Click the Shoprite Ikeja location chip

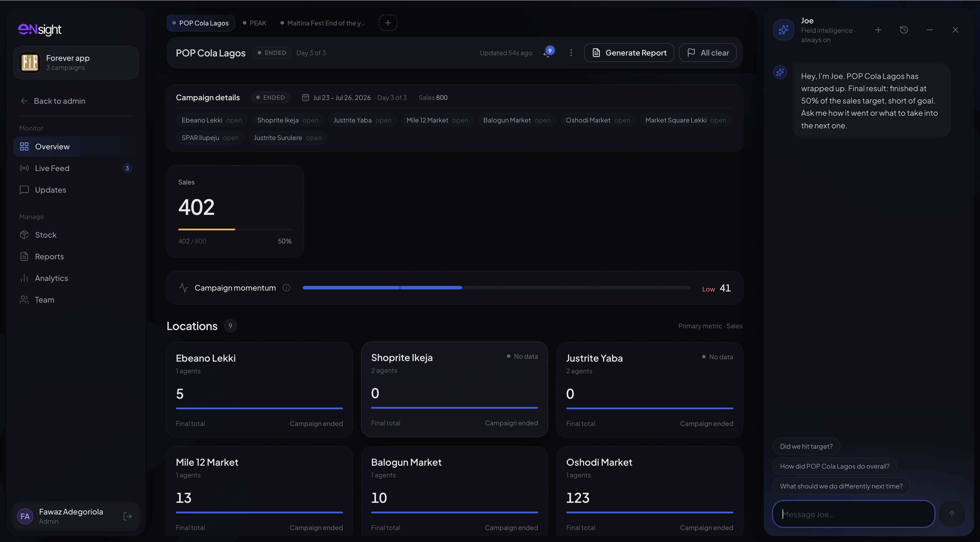pos(288,120)
